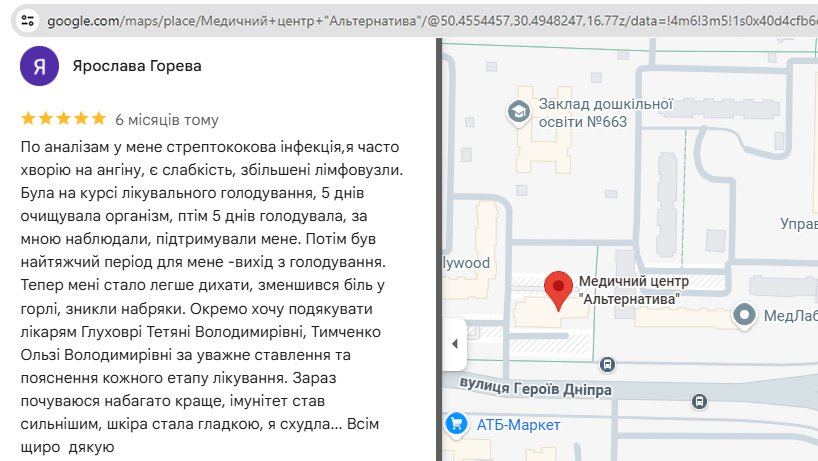This screenshot has width=818, height=461.
Task: Click the 'АТБ-Маркет' text label on map
Action: 518,425
